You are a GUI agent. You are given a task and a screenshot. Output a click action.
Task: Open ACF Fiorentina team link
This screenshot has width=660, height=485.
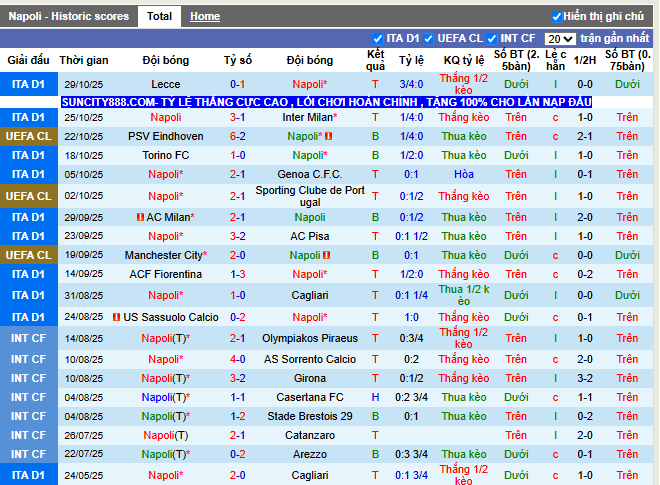166,274
